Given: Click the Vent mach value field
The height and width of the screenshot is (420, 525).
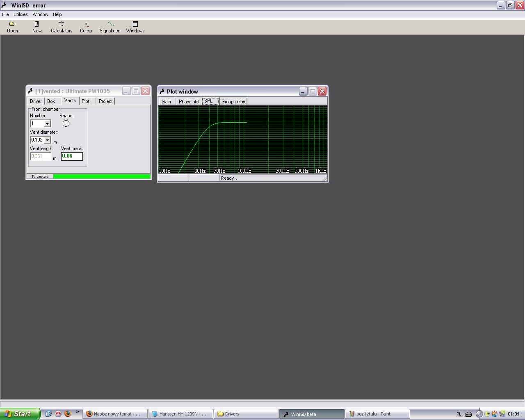Looking at the screenshot, I should tap(72, 156).
